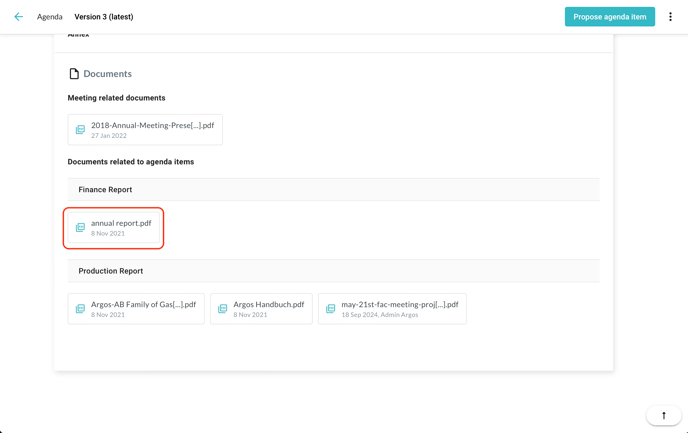Screen dimensions: 688x433
Task: Open the Argos-AB Family of Gas file name
Action: (143, 305)
